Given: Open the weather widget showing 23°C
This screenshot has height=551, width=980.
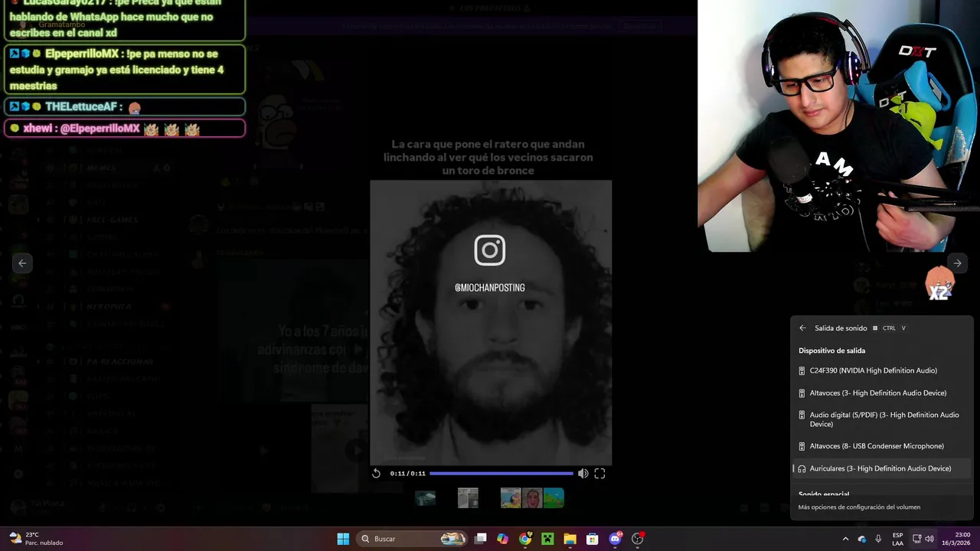Looking at the screenshot, I should click(36, 539).
